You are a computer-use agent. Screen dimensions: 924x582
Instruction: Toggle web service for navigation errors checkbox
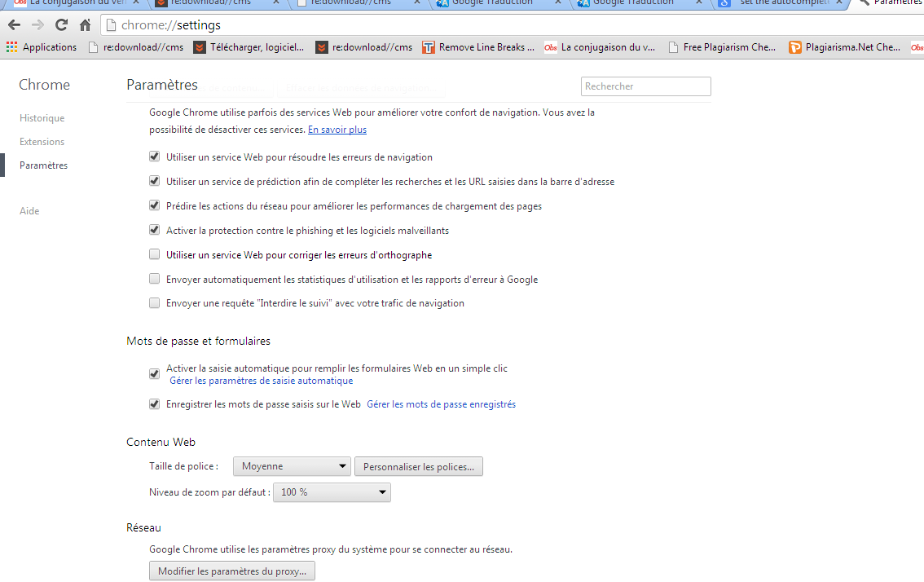coord(154,157)
